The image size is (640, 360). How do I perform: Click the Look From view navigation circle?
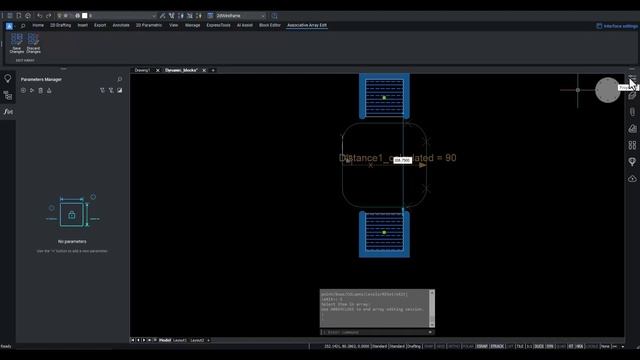click(x=607, y=90)
